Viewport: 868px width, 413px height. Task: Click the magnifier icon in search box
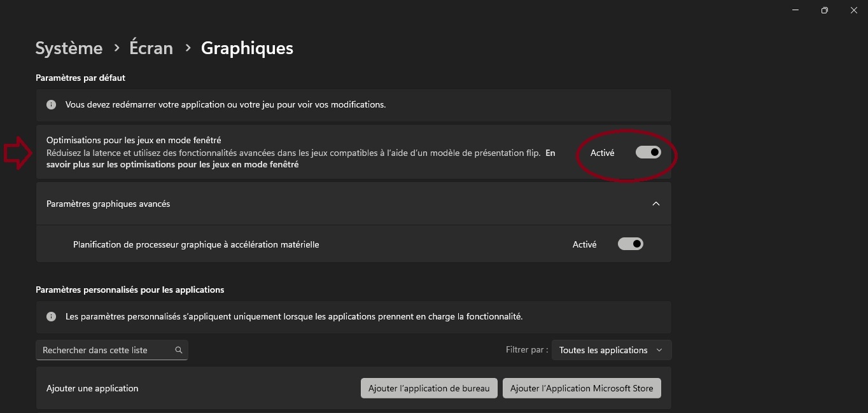click(179, 350)
